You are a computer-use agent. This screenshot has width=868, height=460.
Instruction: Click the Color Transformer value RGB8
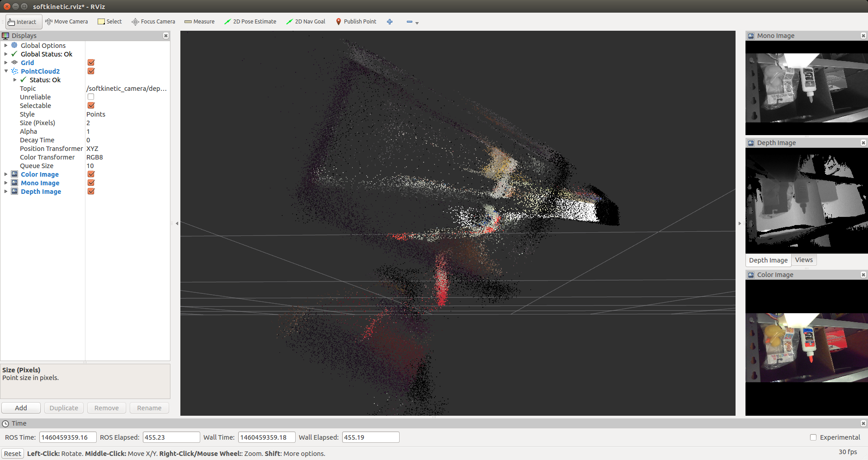(x=94, y=157)
